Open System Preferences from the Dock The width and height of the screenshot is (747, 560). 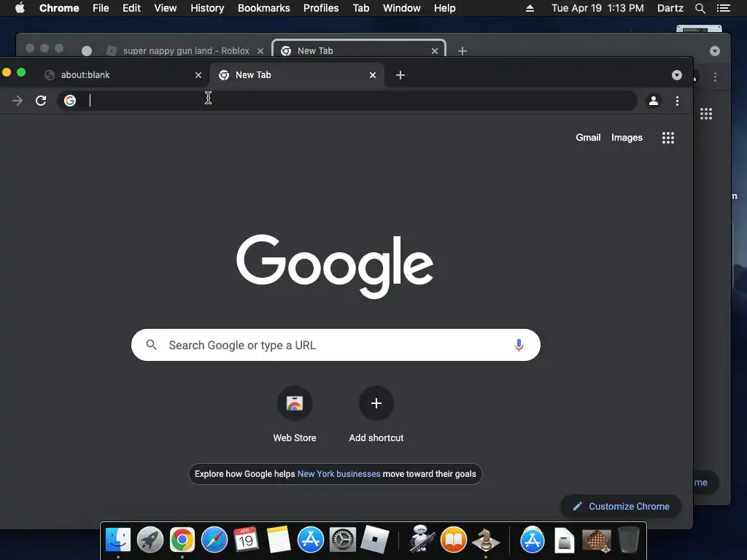click(x=343, y=540)
